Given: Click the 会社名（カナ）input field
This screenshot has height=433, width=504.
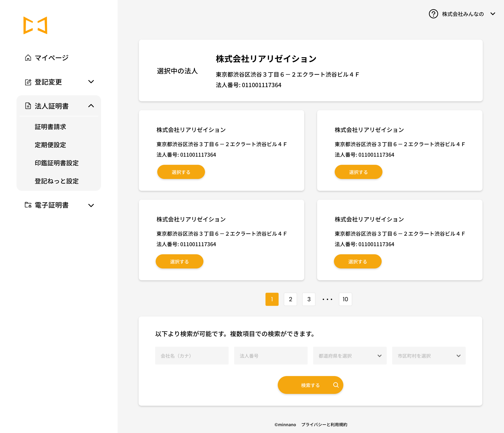Looking at the screenshot, I should 192,356.
